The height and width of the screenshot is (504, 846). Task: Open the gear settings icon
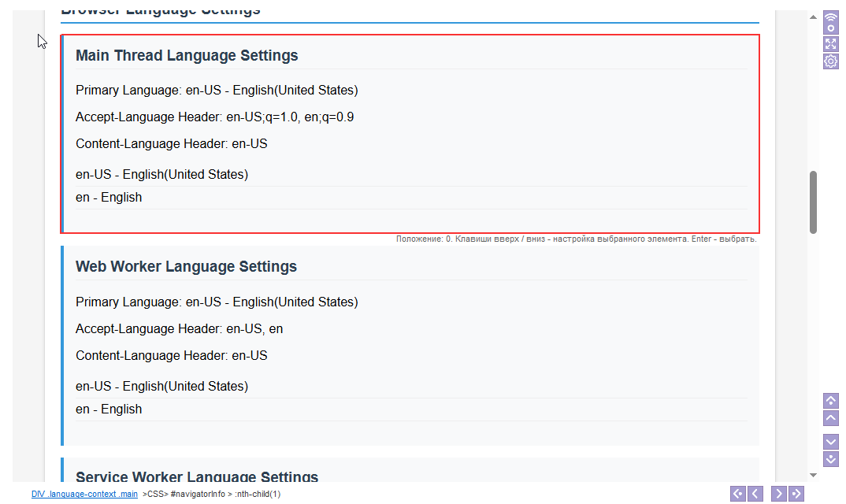coord(830,61)
